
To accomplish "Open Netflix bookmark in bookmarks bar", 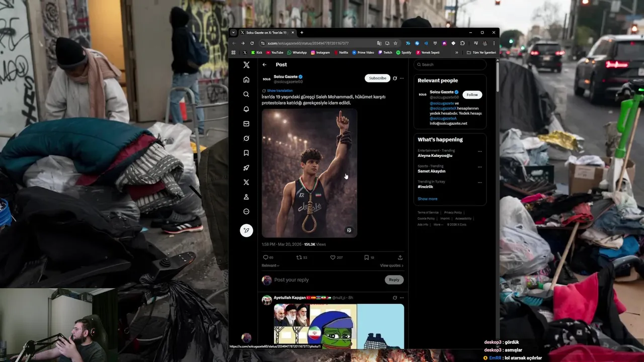I will click(x=341, y=52).
